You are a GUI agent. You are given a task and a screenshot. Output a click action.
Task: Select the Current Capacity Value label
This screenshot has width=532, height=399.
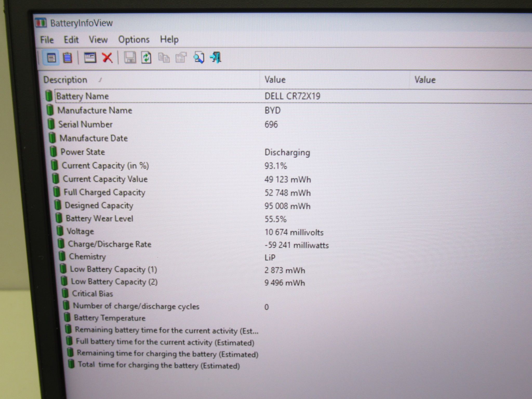(105, 179)
